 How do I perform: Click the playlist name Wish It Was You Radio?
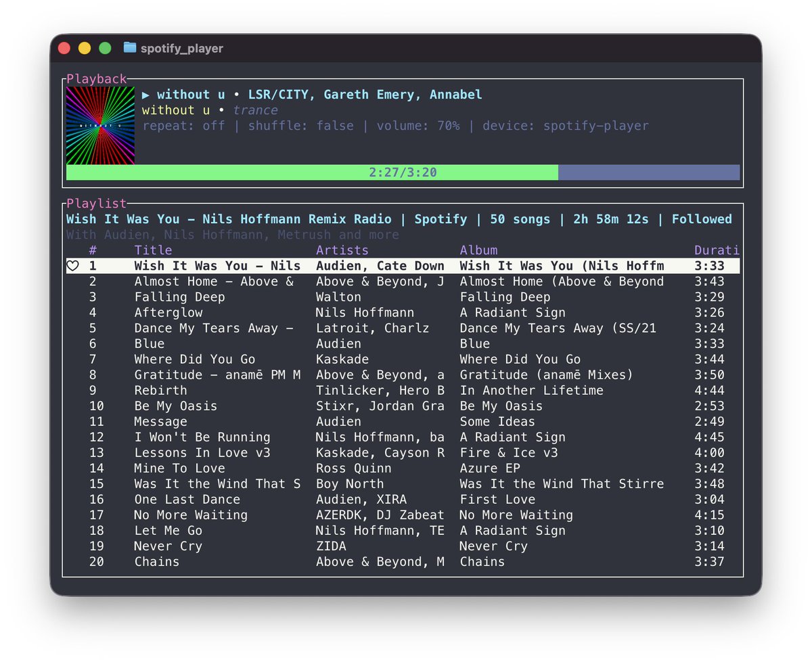(x=229, y=219)
